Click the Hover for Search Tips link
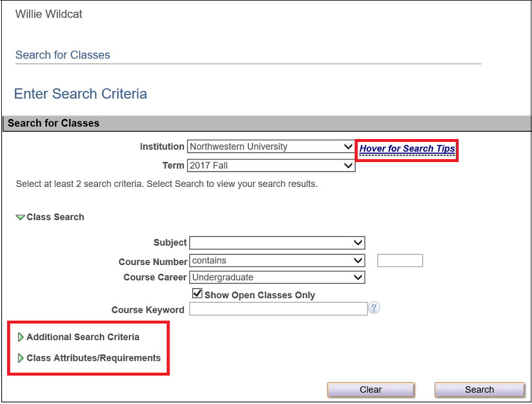The width and height of the screenshot is (532, 404). tap(407, 148)
